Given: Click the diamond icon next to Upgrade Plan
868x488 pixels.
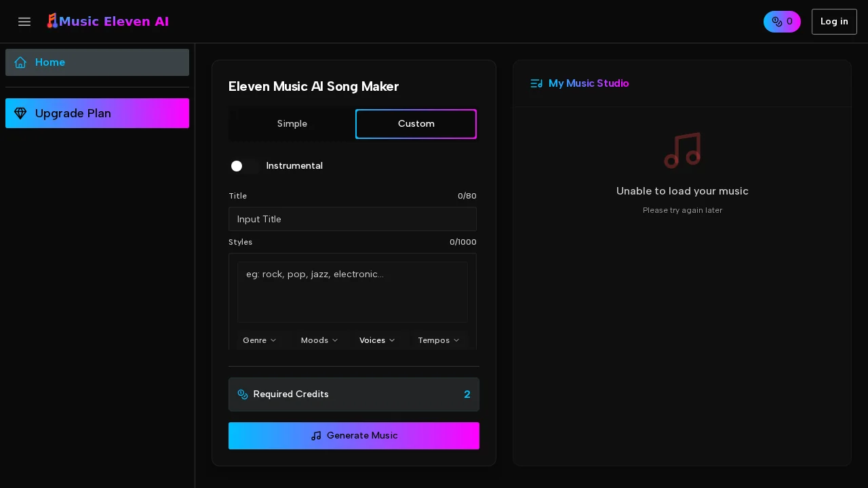Looking at the screenshot, I should [20, 113].
